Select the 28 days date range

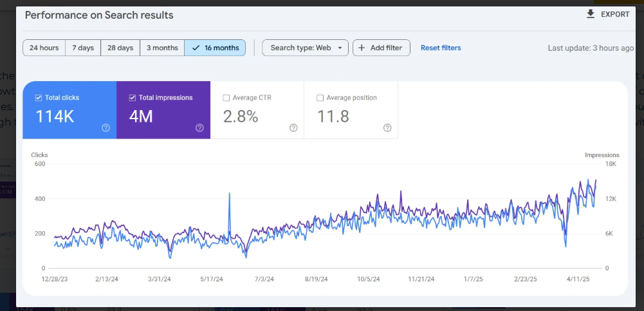pos(120,48)
